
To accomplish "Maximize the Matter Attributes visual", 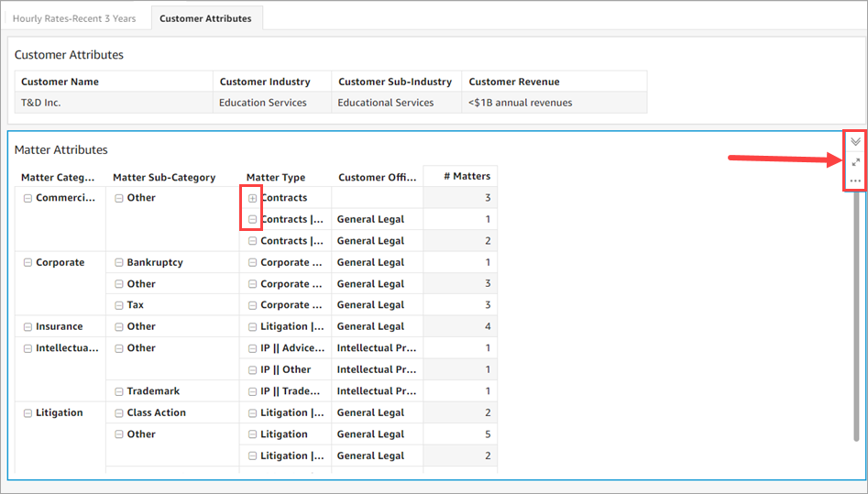I will (855, 162).
